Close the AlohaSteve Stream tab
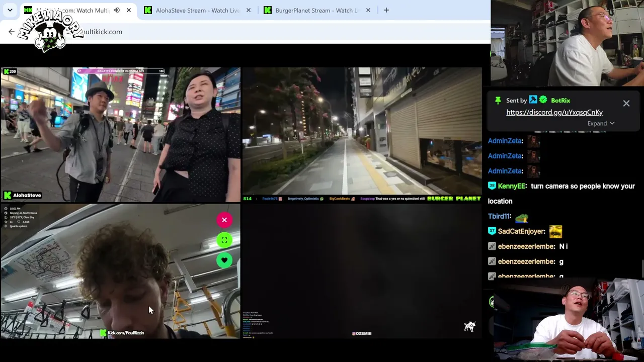 pyautogui.click(x=249, y=10)
